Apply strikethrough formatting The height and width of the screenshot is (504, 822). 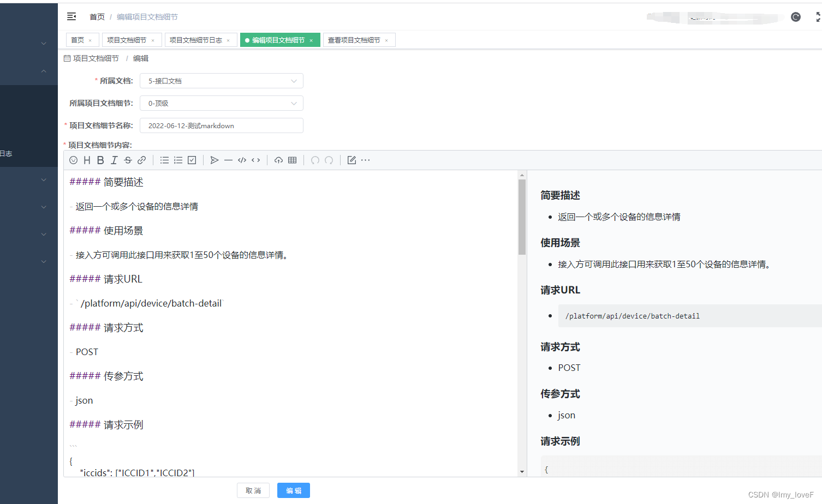pos(127,160)
